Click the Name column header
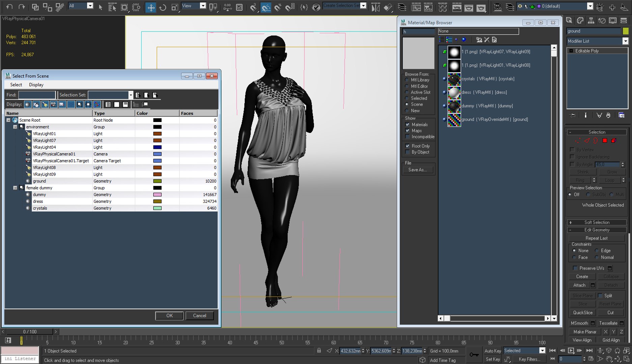The height and width of the screenshot is (364, 632). click(48, 113)
